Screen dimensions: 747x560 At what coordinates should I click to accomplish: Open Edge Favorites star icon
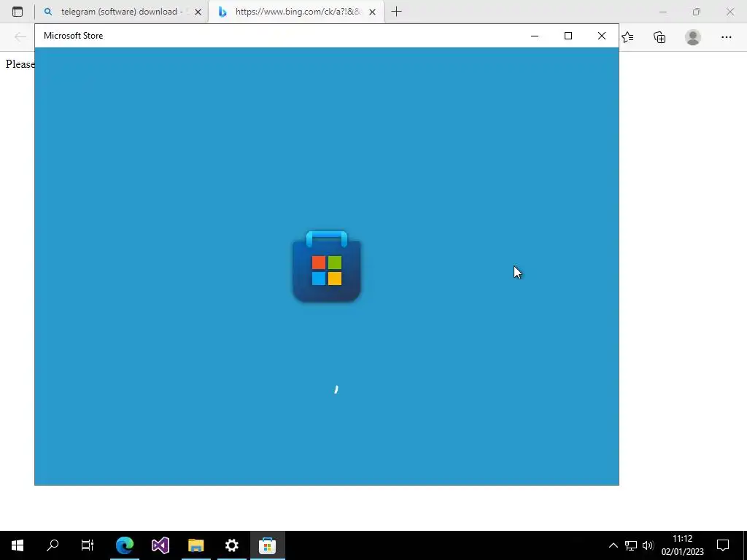tap(627, 37)
